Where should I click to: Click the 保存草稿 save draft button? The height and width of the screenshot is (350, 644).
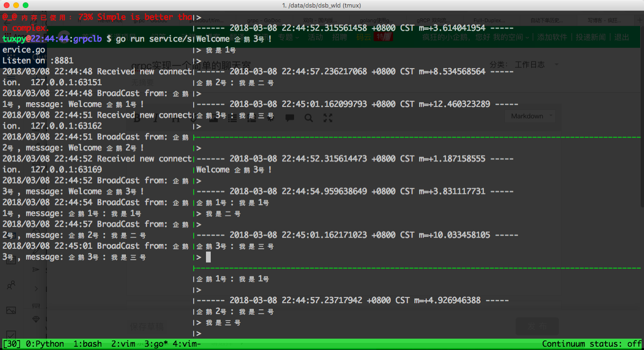146,326
